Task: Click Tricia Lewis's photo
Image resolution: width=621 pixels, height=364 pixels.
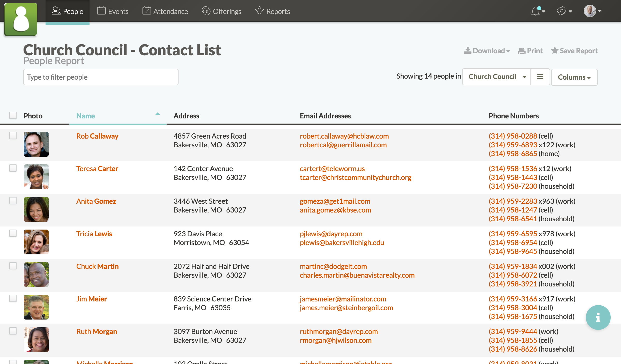Action: point(36,242)
